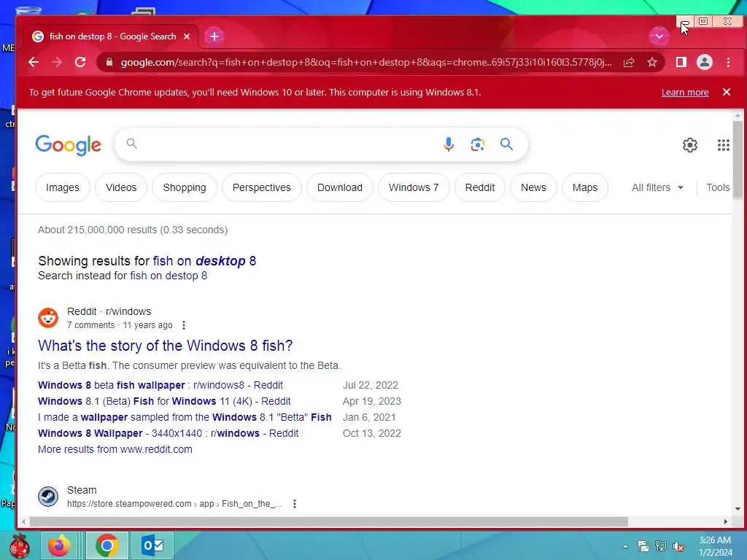Click the Steam store URL text
The height and width of the screenshot is (560, 747).
point(174,504)
